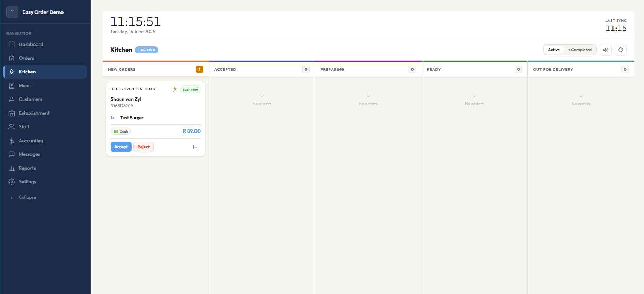Screen dimensions: 644x294
Task: Click the Settings gear icon
Action: (12, 182)
